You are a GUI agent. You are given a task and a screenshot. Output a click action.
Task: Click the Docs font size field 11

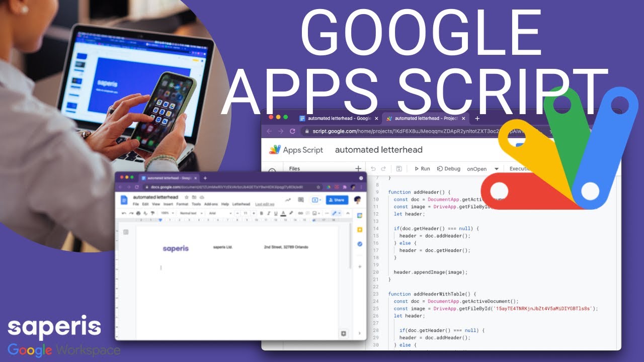coord(246,213)
